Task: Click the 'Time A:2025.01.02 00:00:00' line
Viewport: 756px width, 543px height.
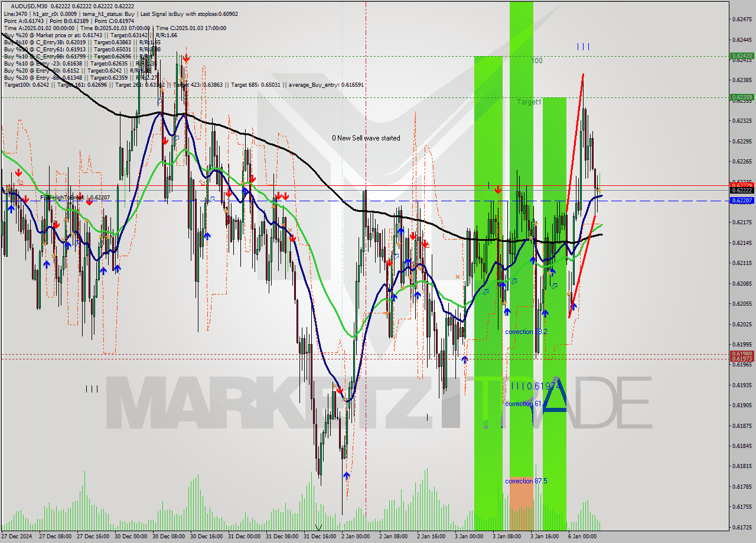Action: click(x=39, y=28)
